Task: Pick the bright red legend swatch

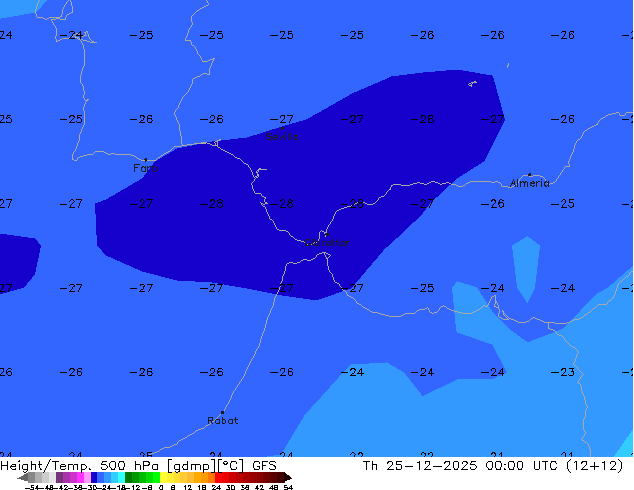Action: click(218, 477)
